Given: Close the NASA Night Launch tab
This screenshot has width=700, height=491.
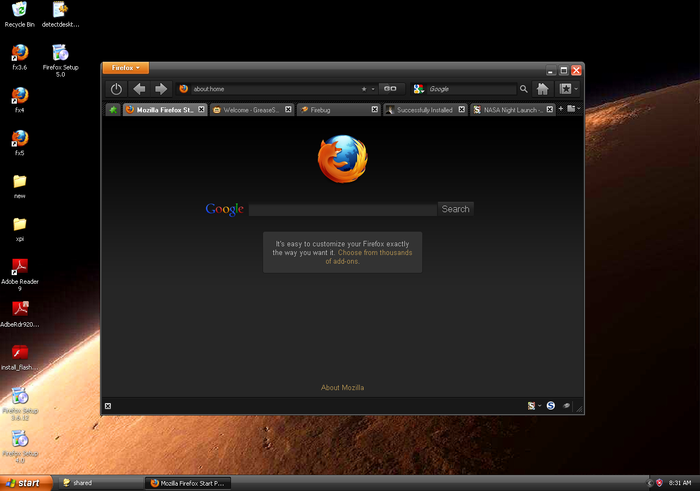Looking at the screenshot, I should click(550, 109).
